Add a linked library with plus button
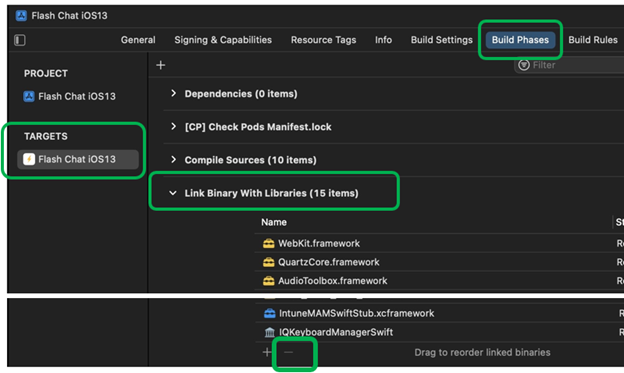 click(x=267, y=352)
